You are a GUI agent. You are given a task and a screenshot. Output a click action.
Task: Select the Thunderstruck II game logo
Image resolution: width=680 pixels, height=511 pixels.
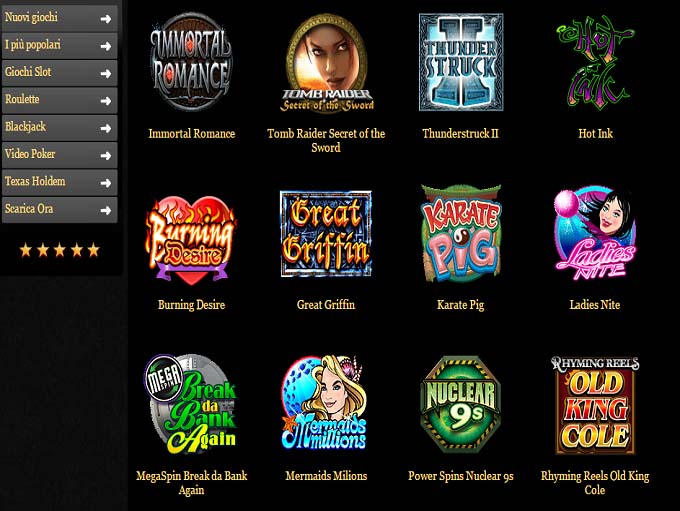coord(461,62)
